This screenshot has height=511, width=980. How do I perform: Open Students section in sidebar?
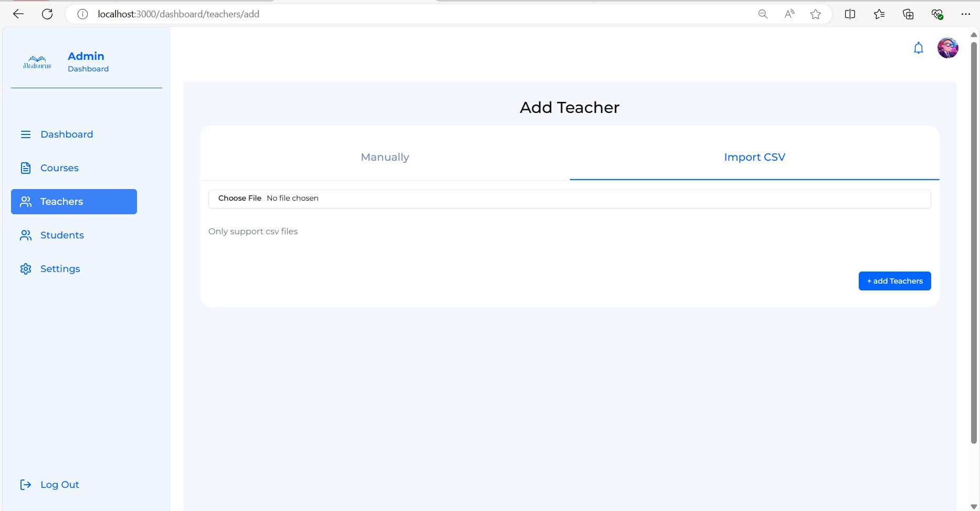click(62, 235)
